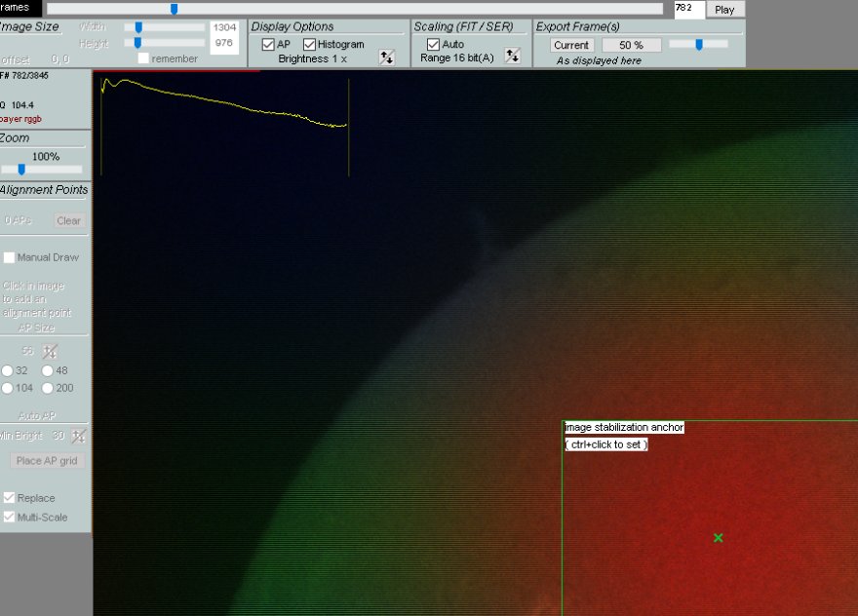Screen dimensions: 858x616
Task: Disable the Histogram checkbox
Action: click(x=310, y=45)
